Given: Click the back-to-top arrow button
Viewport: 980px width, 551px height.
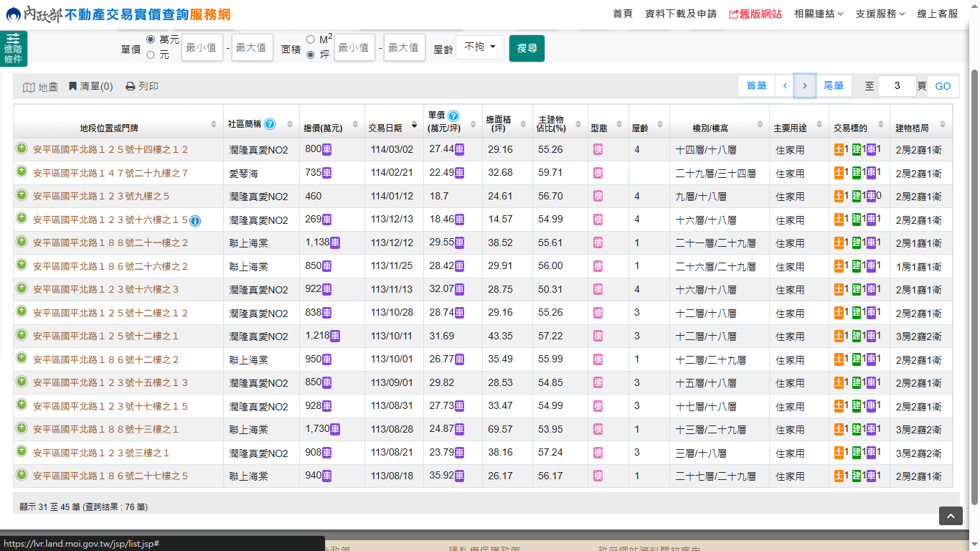Looking at the screenshot, I should [951, 516].
